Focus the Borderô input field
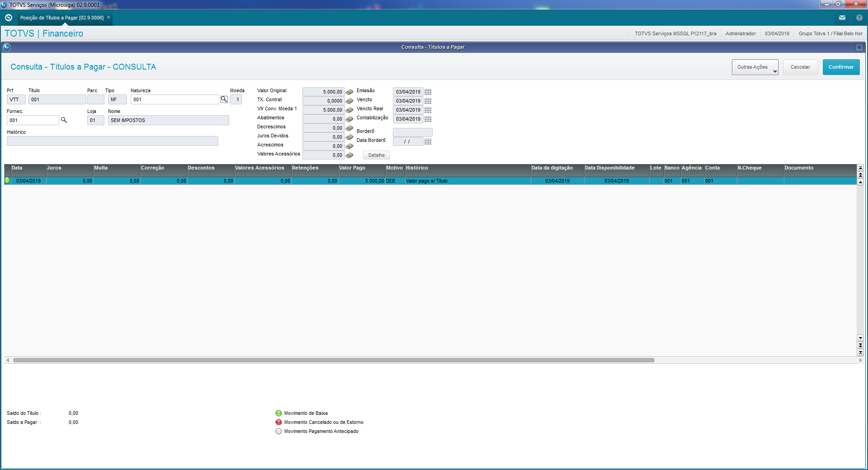Viewport: 868px width, 470px height. click(x=413, y=132)
